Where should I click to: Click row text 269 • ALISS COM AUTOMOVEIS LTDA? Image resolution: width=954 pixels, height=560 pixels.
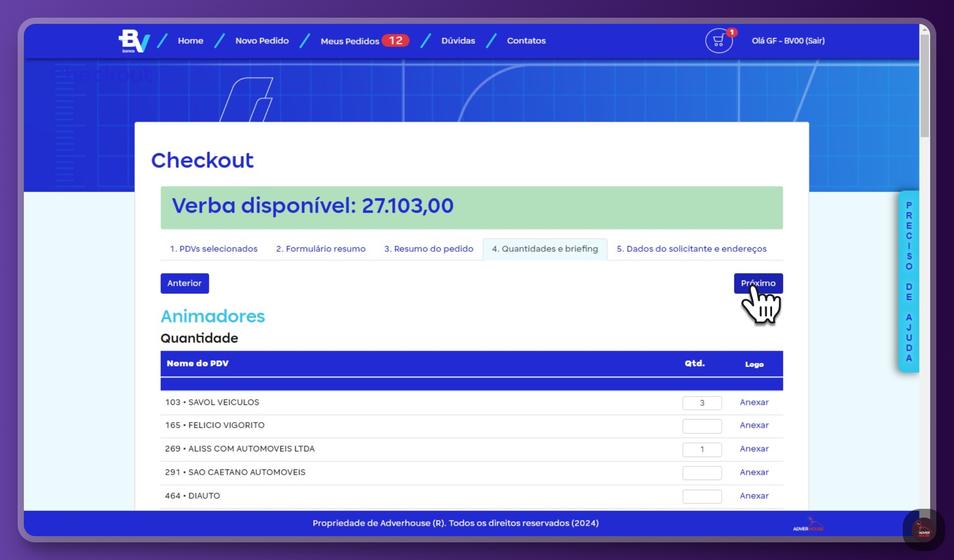tap(240, 449)
